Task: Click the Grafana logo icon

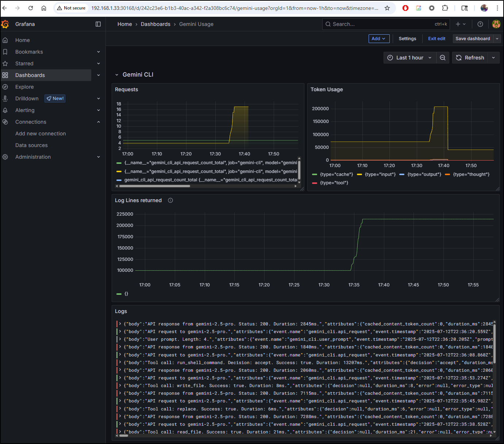Action: point(5,24)
